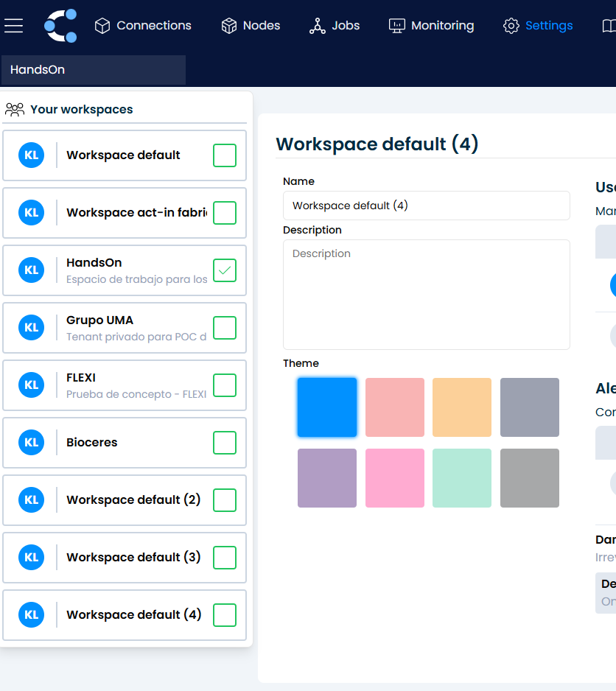Click KL avatar of Workspace default (3)
The width and height of the screenshot is (616, 691).
31,557
